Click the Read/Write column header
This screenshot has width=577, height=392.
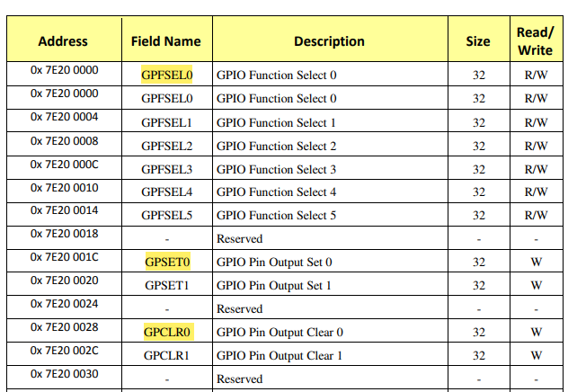[536, 41]
